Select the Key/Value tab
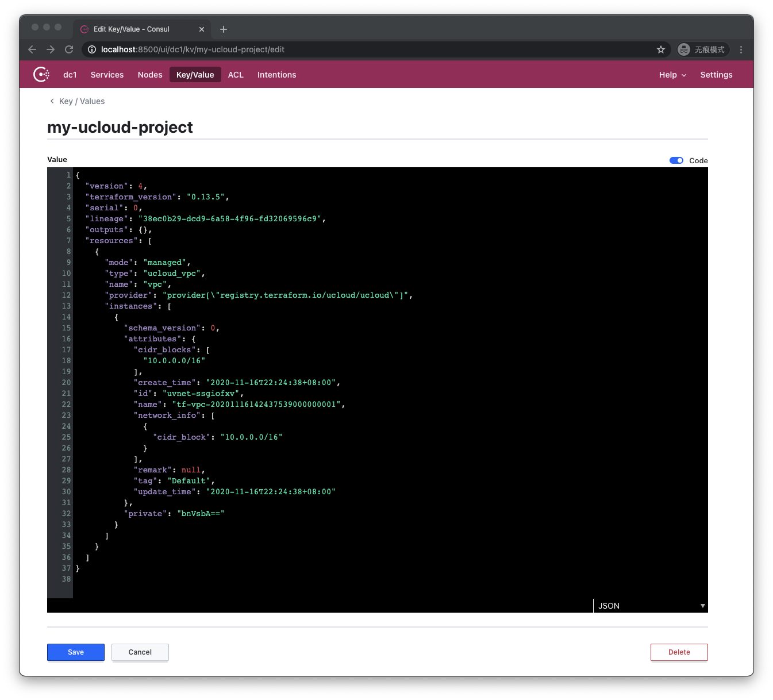The width and height of the screenshot is (773, 700). click(x=195, y=75)
